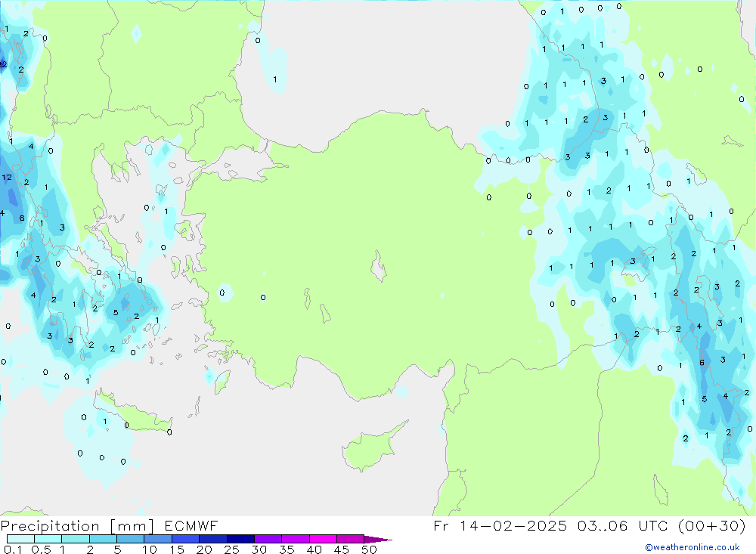756x554 pixels.
Task: Select the 'ECMWF' model label
Action: [191, 525]
